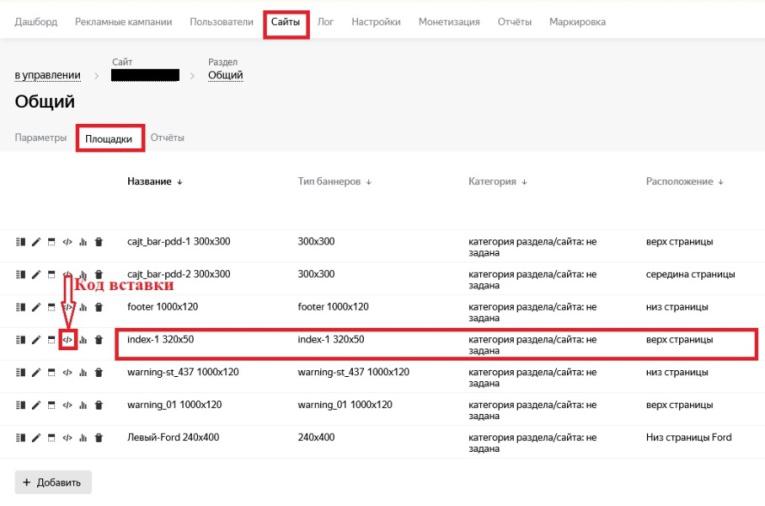Open the Отчёты sub-tab beside Площадки

[167, 138]
